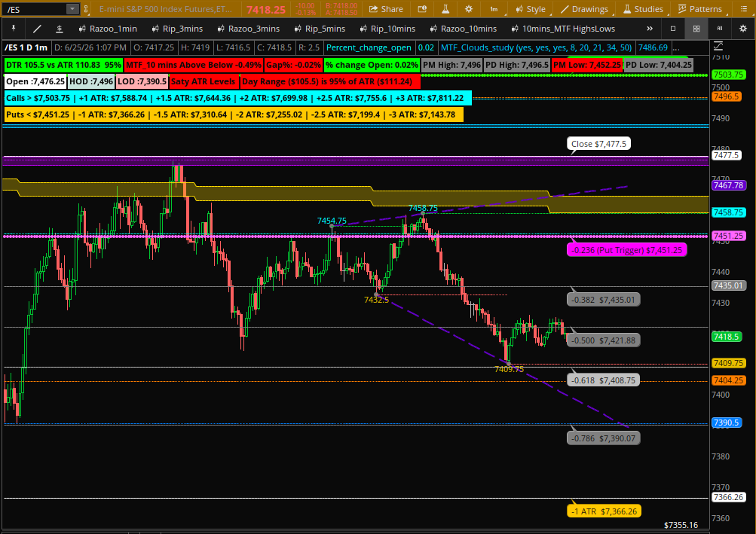The height and width of the screenshot is (534, 756).
Task: Load the 10mins_MTF HighsLows style set
Action: pos(562,29)
